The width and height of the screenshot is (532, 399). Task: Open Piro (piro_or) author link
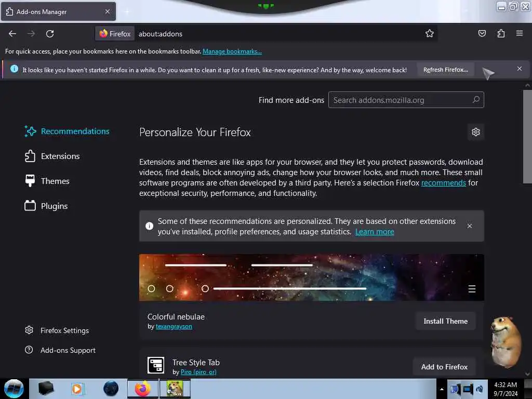pos(198,372)
